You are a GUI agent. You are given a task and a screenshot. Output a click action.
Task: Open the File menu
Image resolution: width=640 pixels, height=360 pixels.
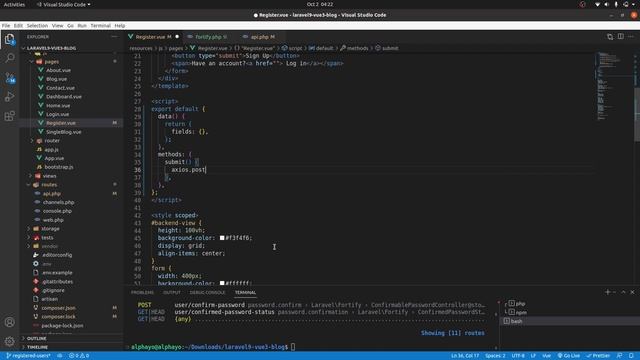[6, 25]
